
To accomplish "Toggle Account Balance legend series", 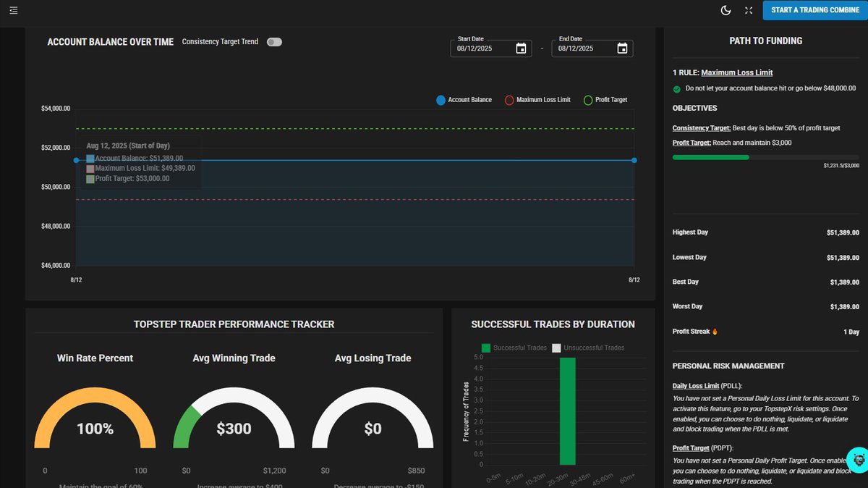I will pos(464,100).
